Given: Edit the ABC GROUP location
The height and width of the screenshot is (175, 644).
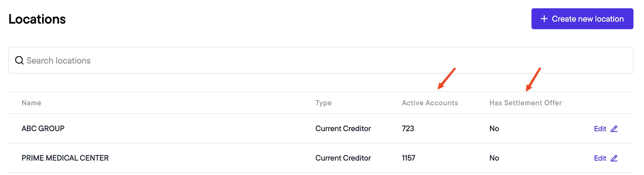Looking at the screenshot, I should [x=606, y=129].
